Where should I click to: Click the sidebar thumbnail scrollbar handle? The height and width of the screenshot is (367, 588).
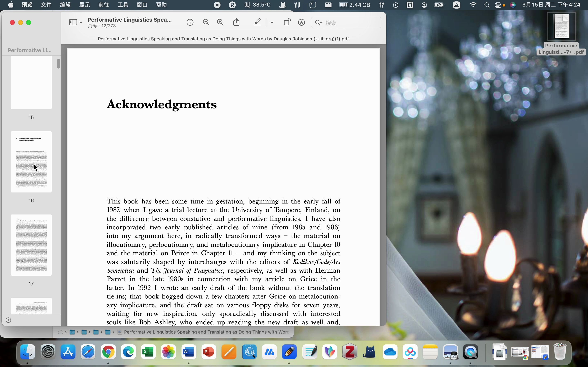click(59, 64)
